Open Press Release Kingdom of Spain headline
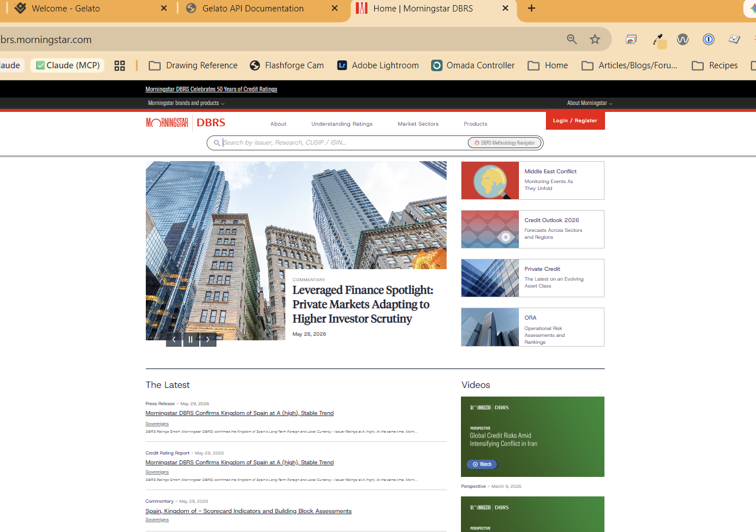The image size is (756, 532). [239, 413]
